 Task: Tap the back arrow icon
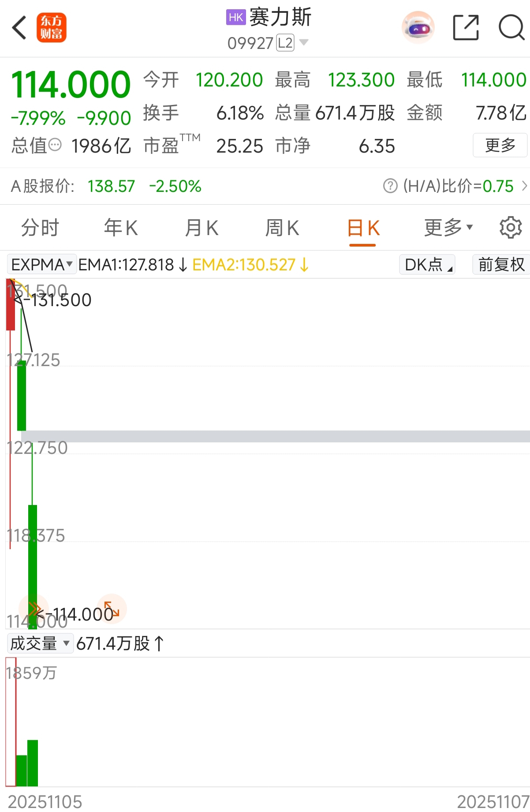[x=19, y=28]
